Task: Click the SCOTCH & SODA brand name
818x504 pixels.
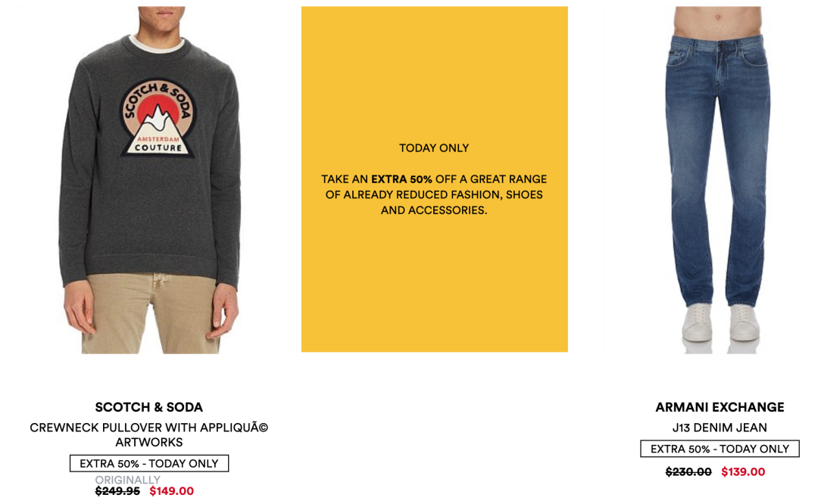Action: click(x=148, y=407)
